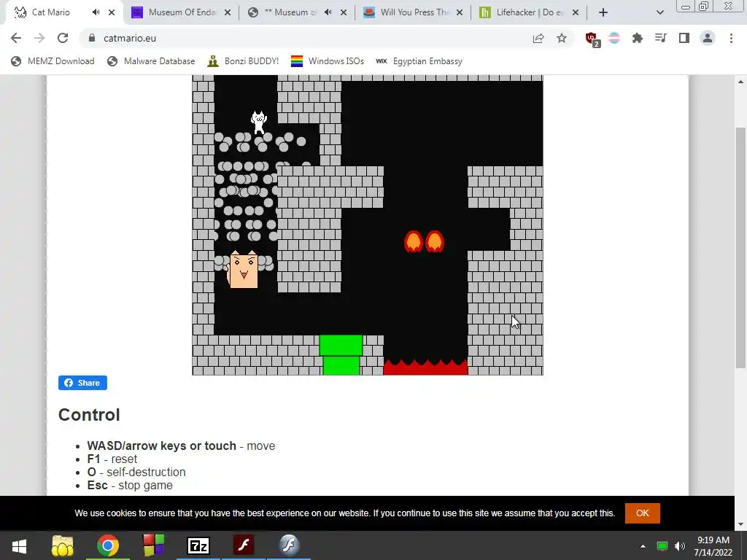Open the 7-Zip taskbar icon
The image size is (747, 560).
tap(198, 545)
